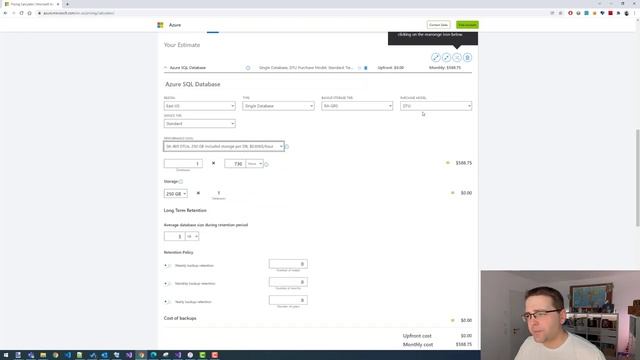Open the Region dropdown showing East US
The image size is (640, 360).
[x=200, y=106]
